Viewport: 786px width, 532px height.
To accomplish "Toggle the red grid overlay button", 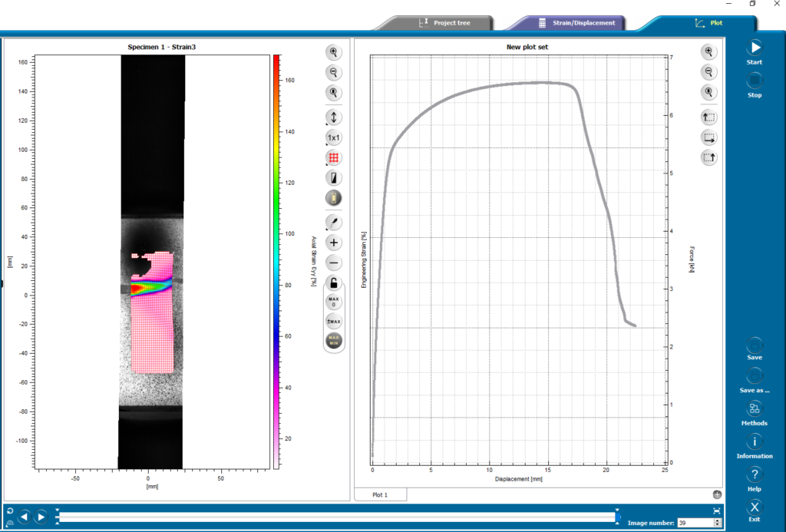I will coord(334,157).
